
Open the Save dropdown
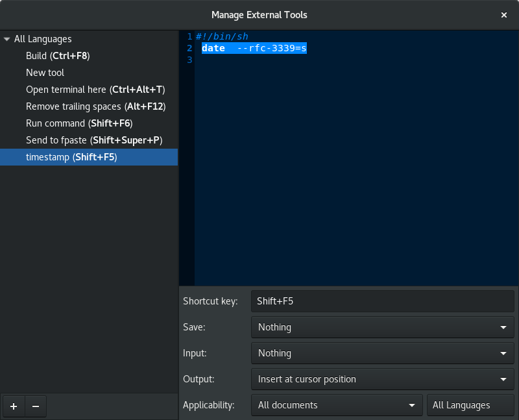382,327
